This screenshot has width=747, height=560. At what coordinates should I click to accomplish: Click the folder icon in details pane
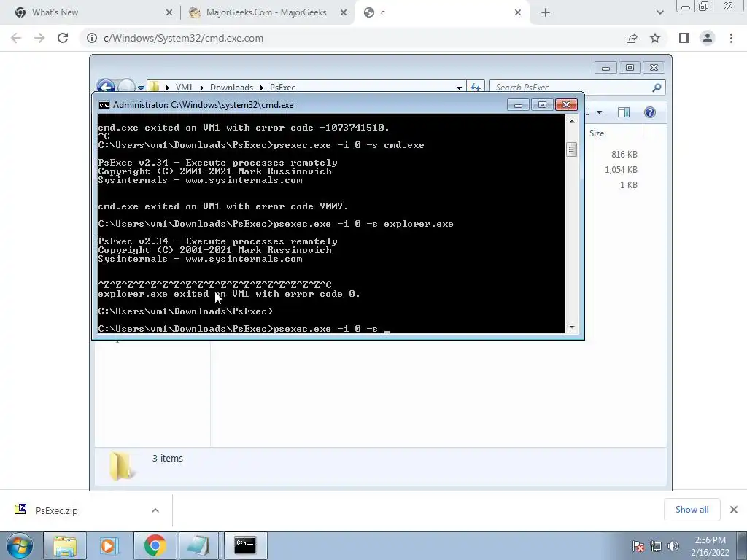click(x=122, y=466)
